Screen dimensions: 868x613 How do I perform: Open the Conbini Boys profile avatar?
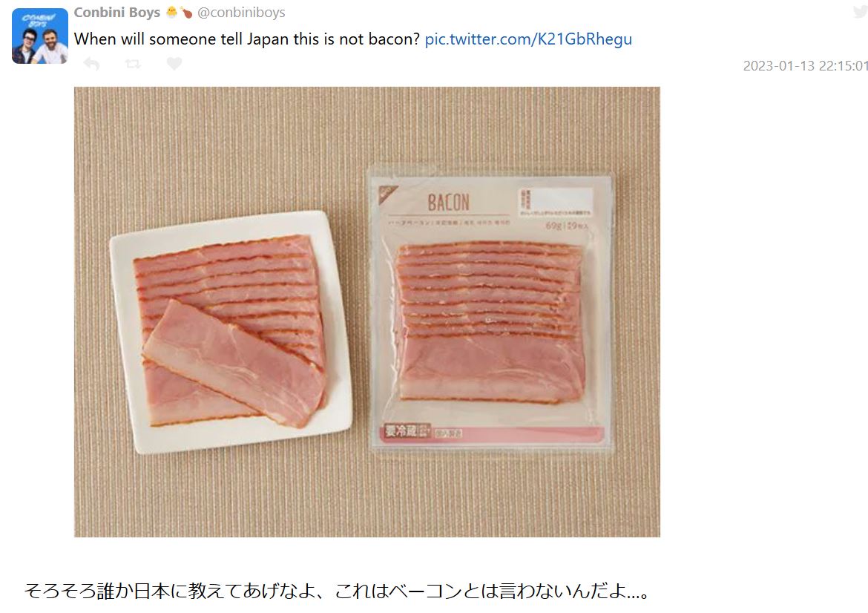40,36
